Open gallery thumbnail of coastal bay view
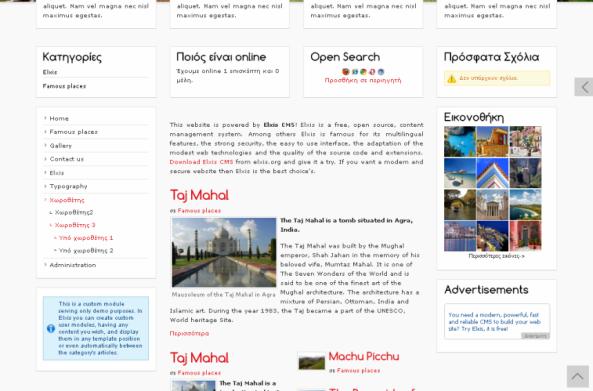Viewport: 593px width, 391px height. (525, 205)
